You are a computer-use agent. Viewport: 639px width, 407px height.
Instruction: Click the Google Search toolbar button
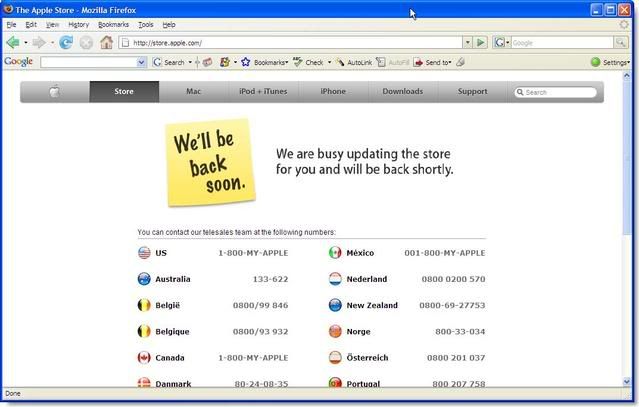click(x=169, y=62)
